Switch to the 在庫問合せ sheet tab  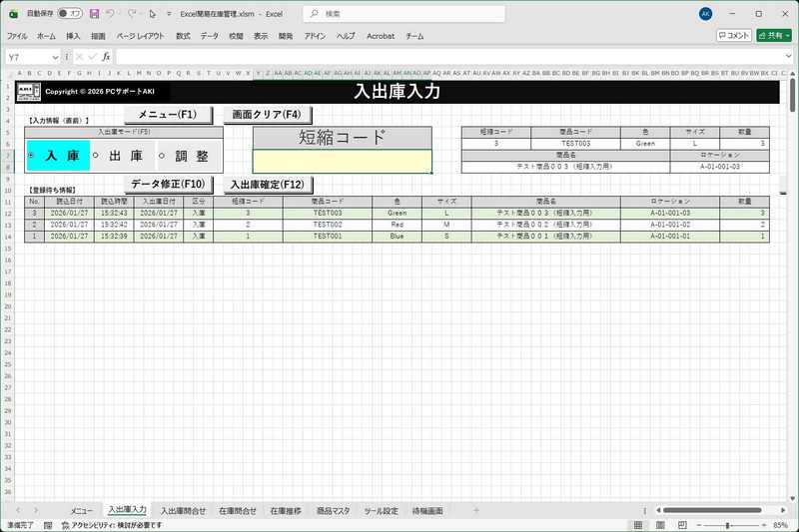(x=238, y=510)
